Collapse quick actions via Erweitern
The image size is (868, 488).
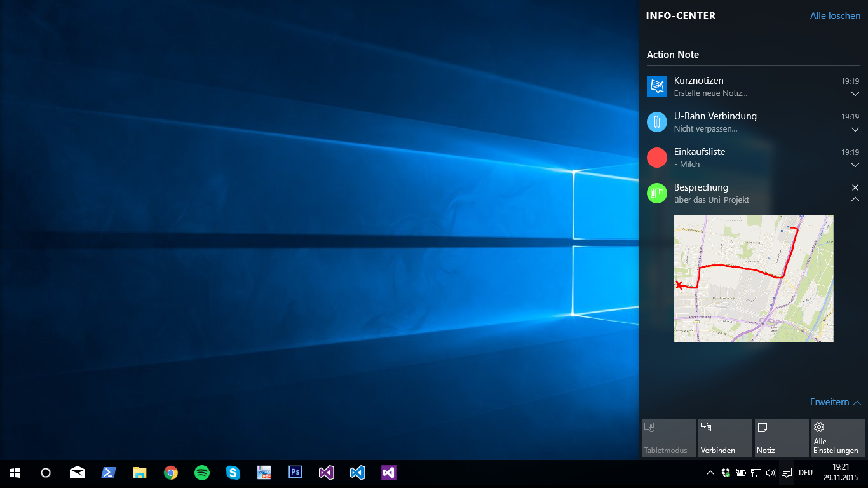click(x=836, y=402)
